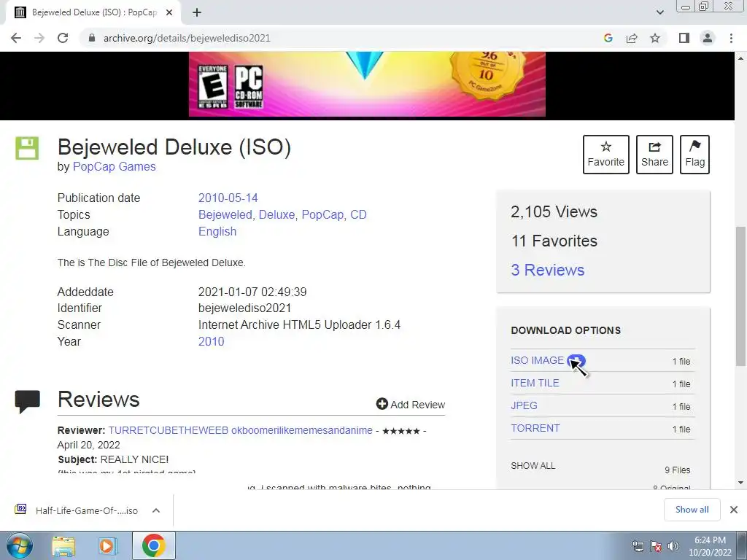Click the '11 Favorites' text
The width and height of the screenshot is (747, 560).
554,241
